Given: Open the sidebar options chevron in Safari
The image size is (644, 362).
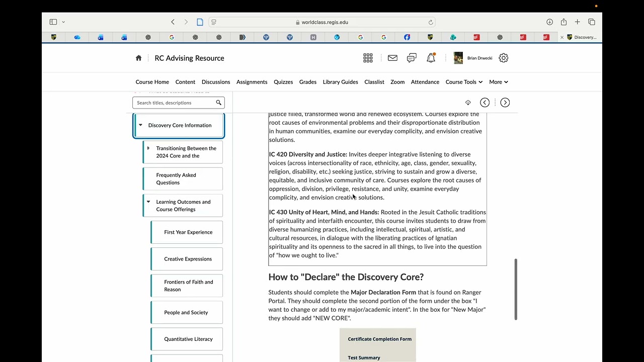Looking at the screenshot, I should click(63, 22).
